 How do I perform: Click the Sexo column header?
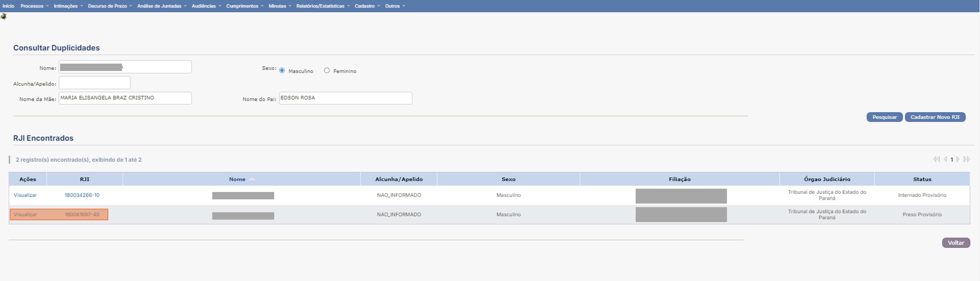508,179
